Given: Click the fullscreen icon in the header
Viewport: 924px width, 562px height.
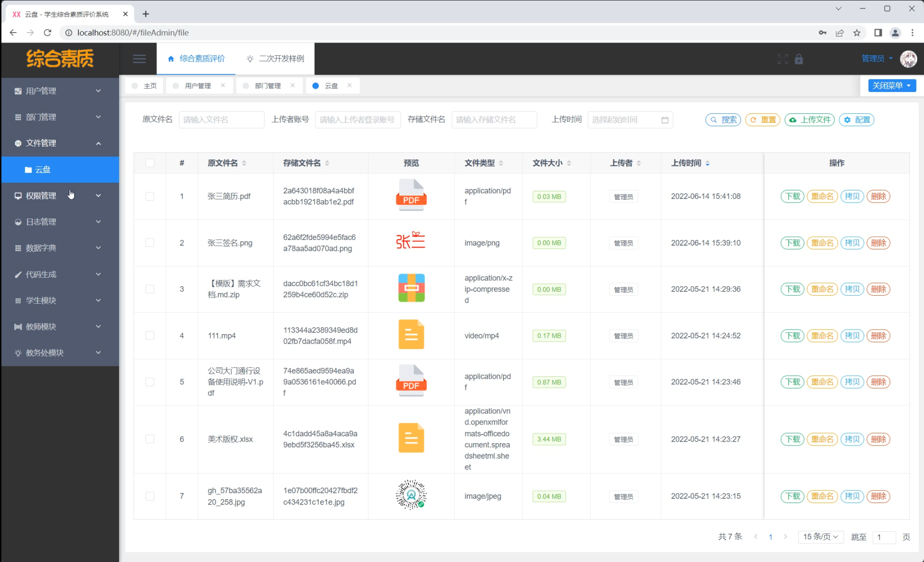Looking at the screenshot, I should 782,59.
